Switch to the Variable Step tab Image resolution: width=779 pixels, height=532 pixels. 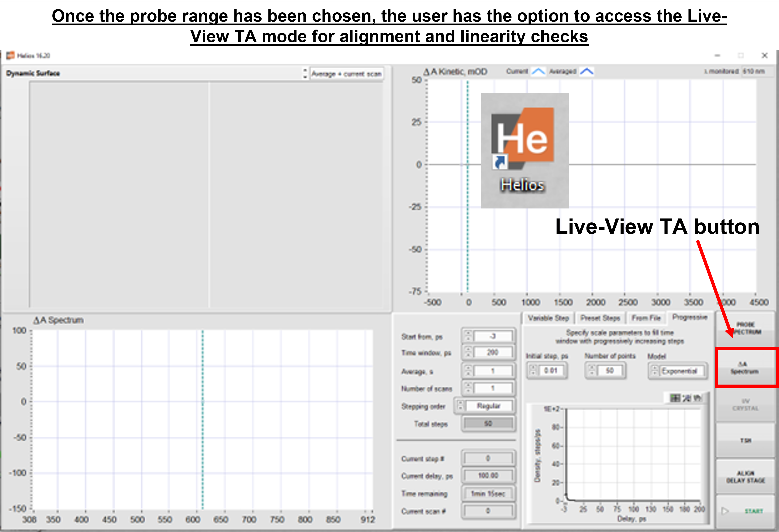coord(548,318)
